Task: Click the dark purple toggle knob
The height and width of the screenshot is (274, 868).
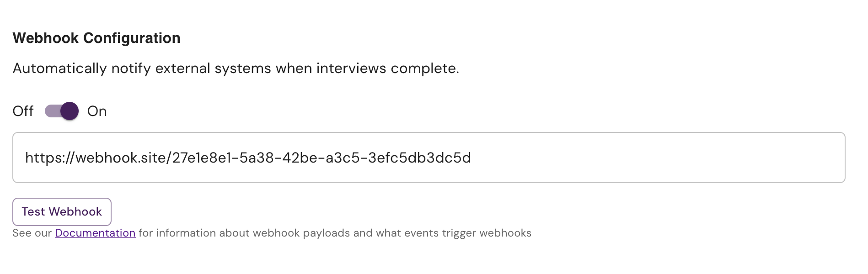Action: 70,111
